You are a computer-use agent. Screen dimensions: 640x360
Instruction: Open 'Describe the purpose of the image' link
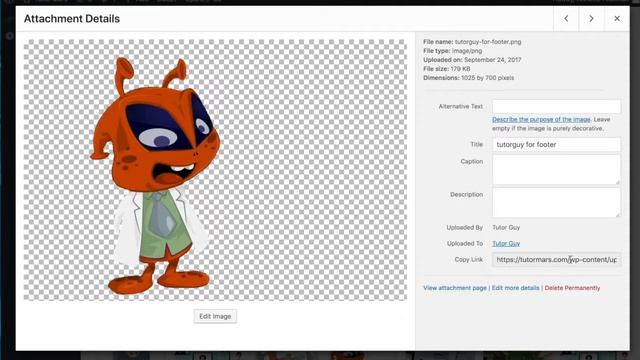(x=541, y=119)
